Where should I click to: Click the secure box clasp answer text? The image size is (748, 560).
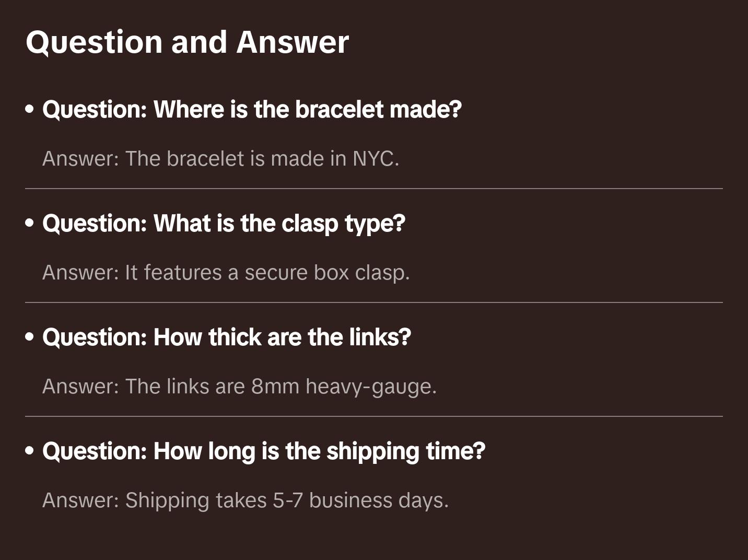(x=226, y=272)
